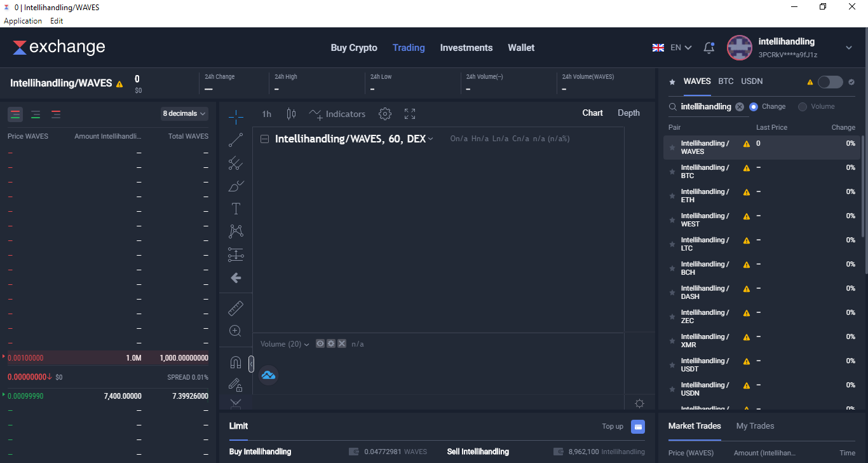
Task: Select the Volume radio button
Action: [803, 107]
